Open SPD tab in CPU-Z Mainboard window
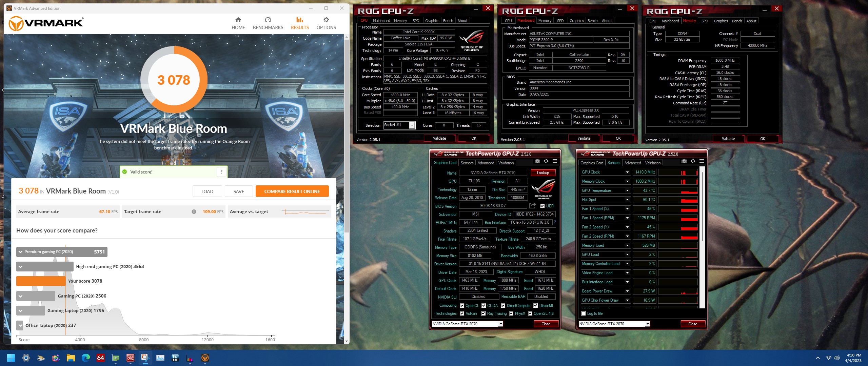 coord(560,21)
